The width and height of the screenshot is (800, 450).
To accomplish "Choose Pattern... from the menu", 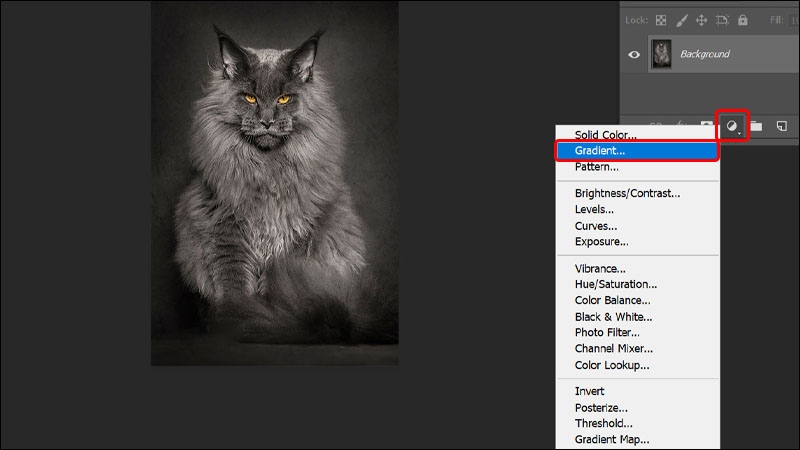I will [x=637, y=167].
